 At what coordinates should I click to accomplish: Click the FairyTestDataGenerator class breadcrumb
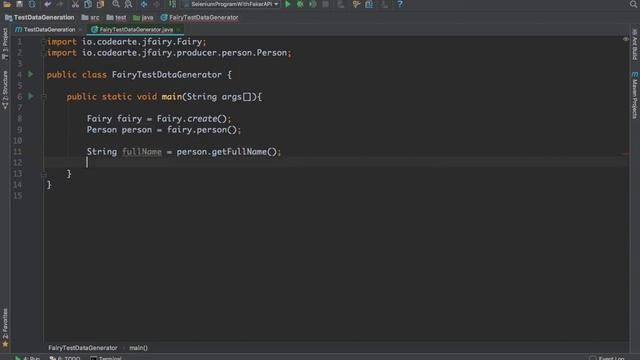(x=200, y=18)
